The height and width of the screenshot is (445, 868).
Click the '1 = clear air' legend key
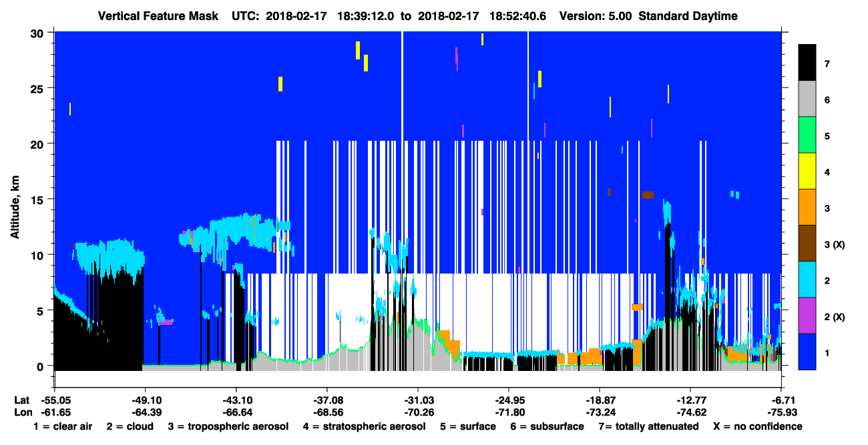tap(63, 426)
